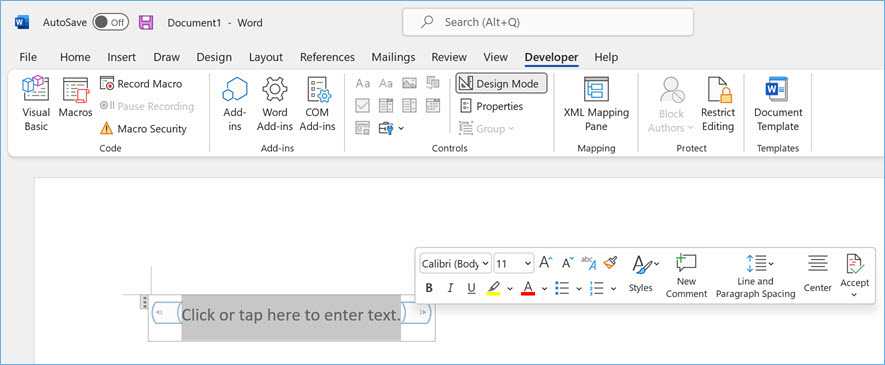Open the Add-ins store button
The width and height of the screenshot is (885, 365).
235,104
